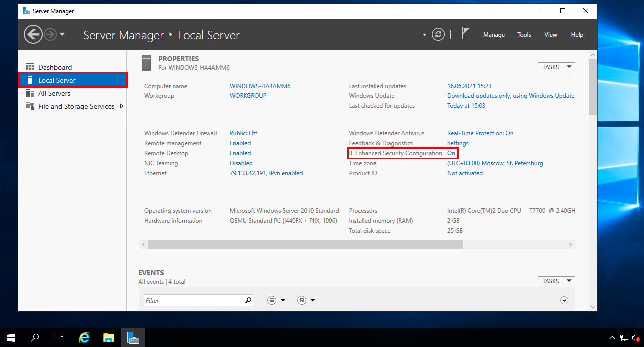Open the notifications flag

[465, 34]
